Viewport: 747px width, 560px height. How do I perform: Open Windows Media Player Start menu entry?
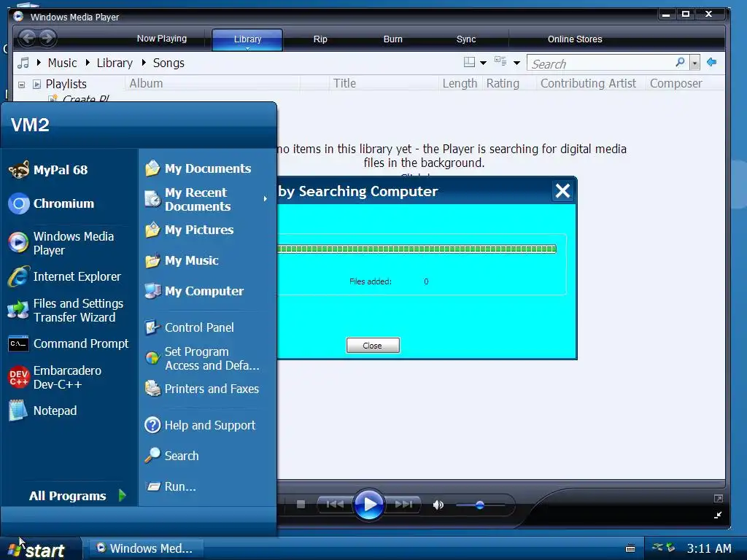[69, 243]
